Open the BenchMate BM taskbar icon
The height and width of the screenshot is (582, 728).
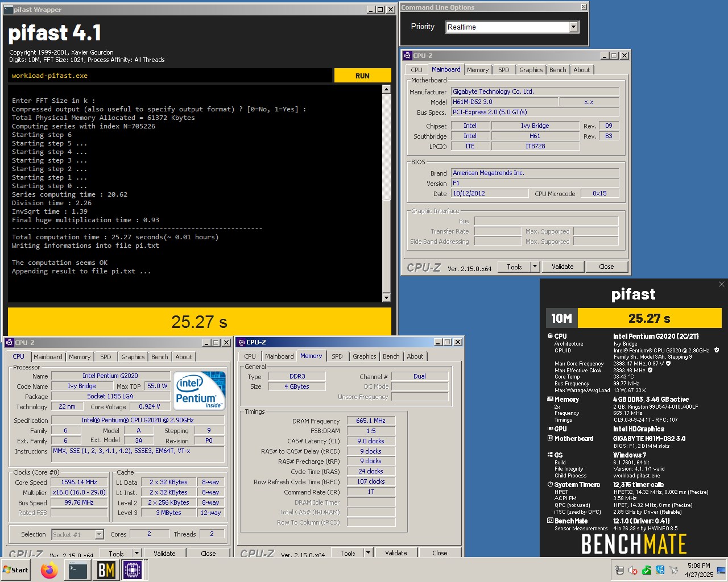coord(106,570)
